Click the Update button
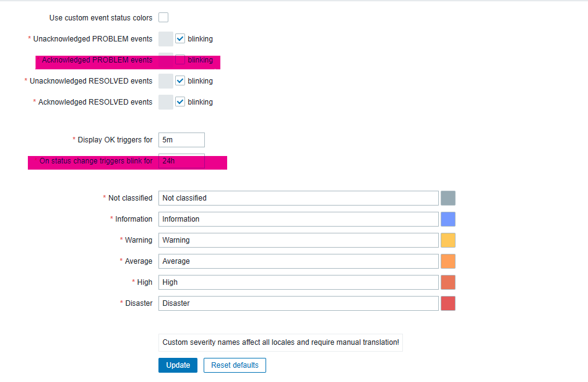The height and width of the screenshot is (382, 588). [178, 365]
